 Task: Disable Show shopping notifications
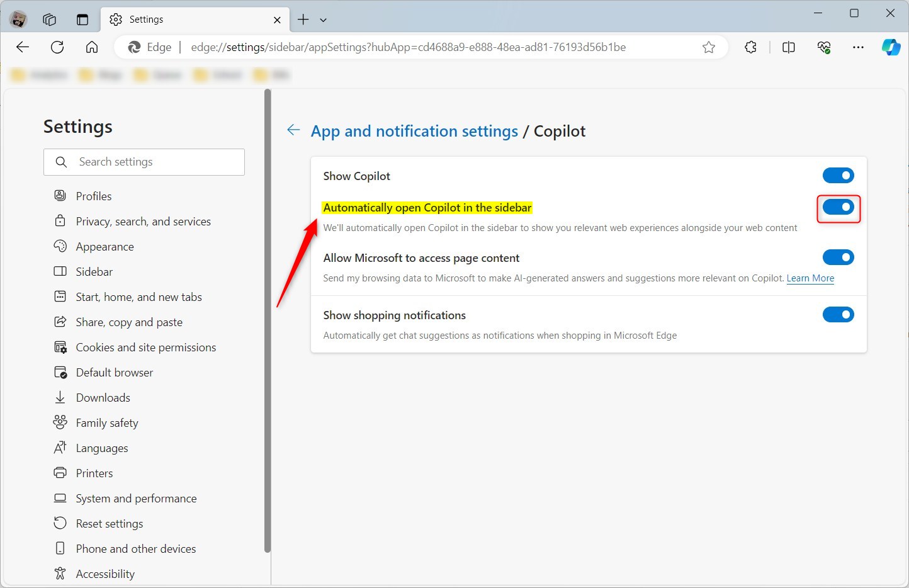[x=838, y=314]
